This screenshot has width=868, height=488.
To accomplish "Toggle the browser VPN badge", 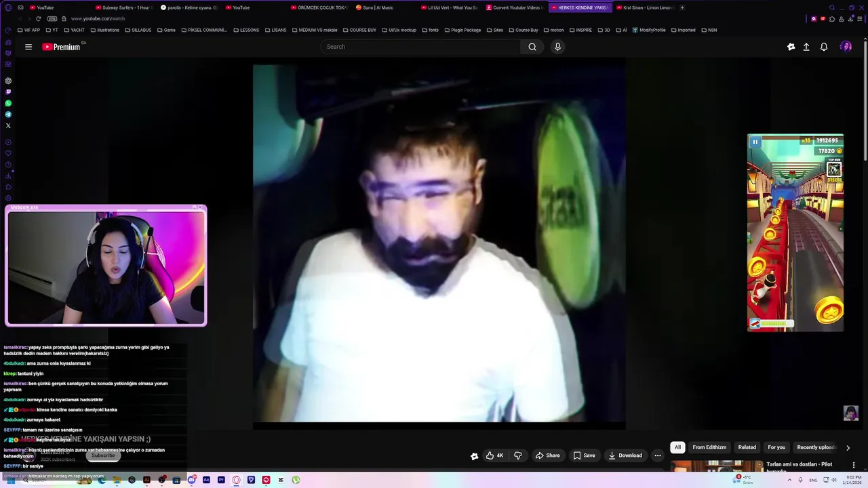I will [52, 18].
